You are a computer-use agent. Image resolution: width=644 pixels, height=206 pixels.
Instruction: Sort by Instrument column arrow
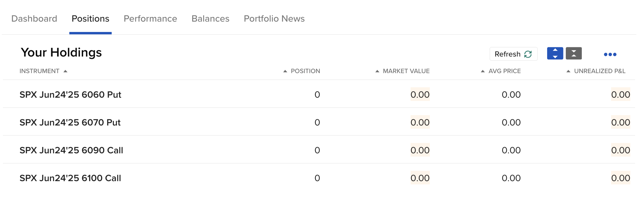tap(65, 71)
